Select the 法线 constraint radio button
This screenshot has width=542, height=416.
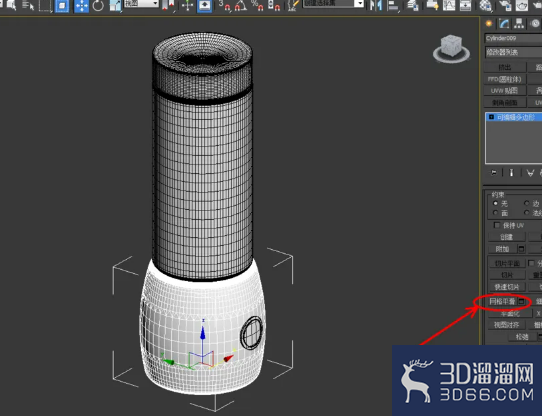point(526,213)
